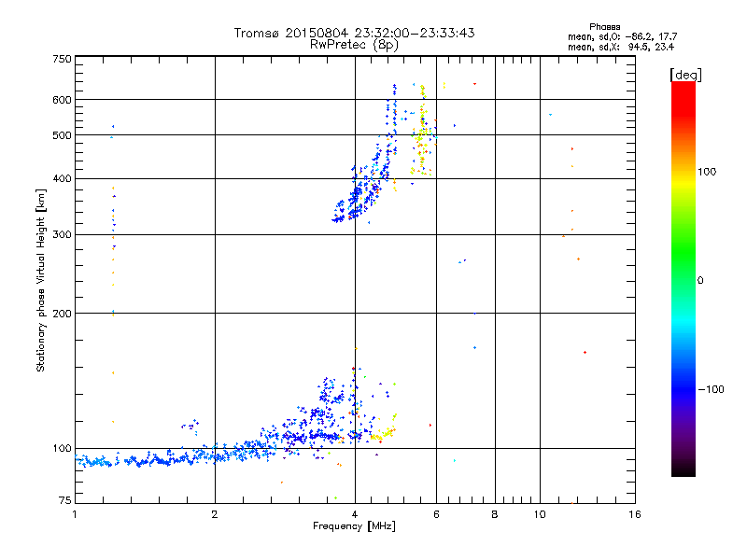Image resolution: width=747 pixels, height=560 pixels.
Task: Click the phase colorbar gradient
Action: point(684,279)
